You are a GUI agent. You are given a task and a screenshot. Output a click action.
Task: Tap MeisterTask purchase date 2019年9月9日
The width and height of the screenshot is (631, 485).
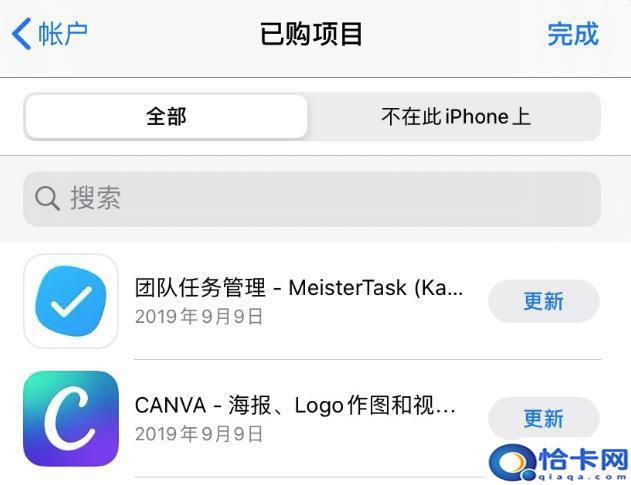click(199, 317)
